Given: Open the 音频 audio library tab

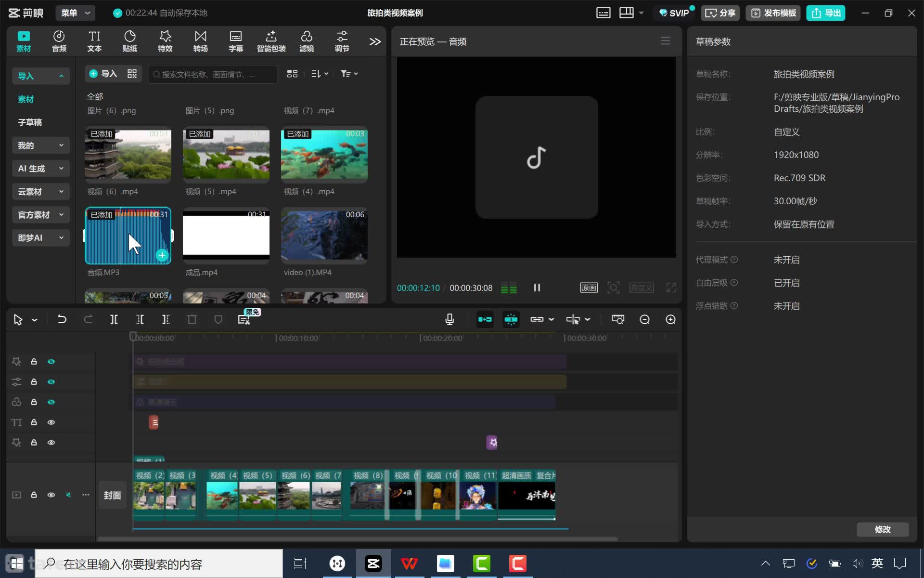Looking at the screenshot, I should coord(59,41).
